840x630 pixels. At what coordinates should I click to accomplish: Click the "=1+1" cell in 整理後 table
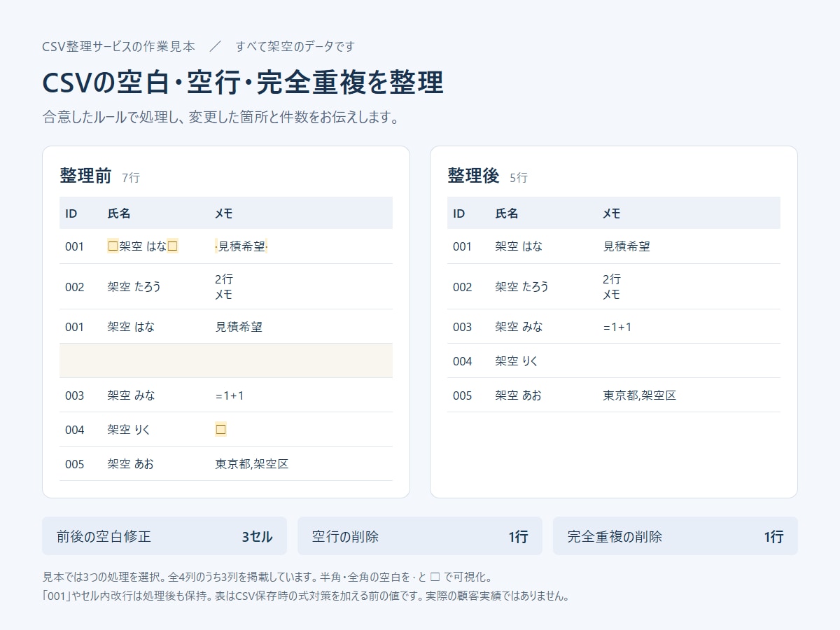tap(617, 327)
